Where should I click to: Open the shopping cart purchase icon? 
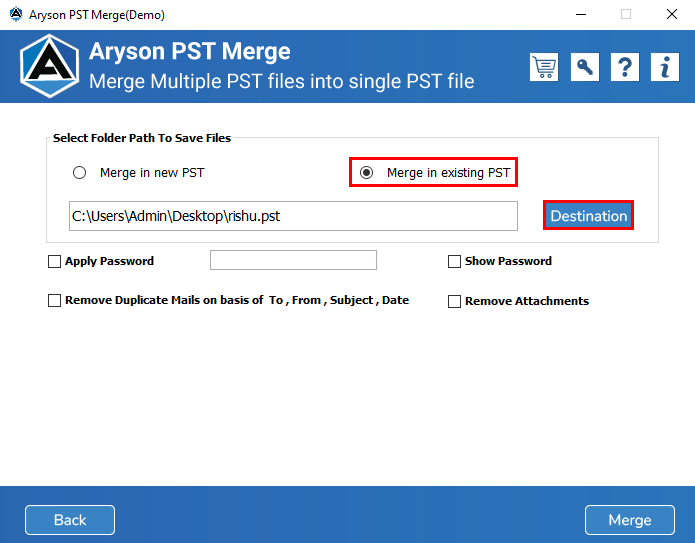544,67
